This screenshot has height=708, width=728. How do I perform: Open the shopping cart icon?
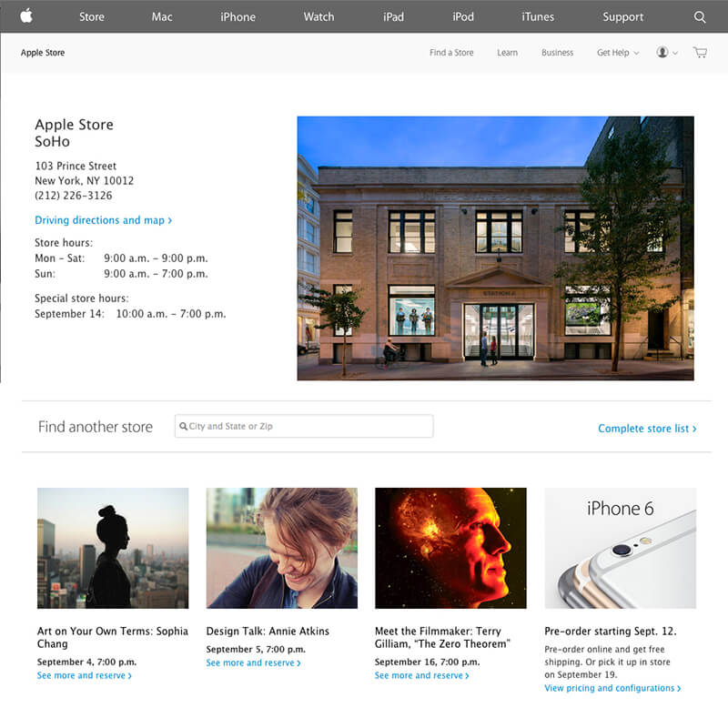pos(700,52)
